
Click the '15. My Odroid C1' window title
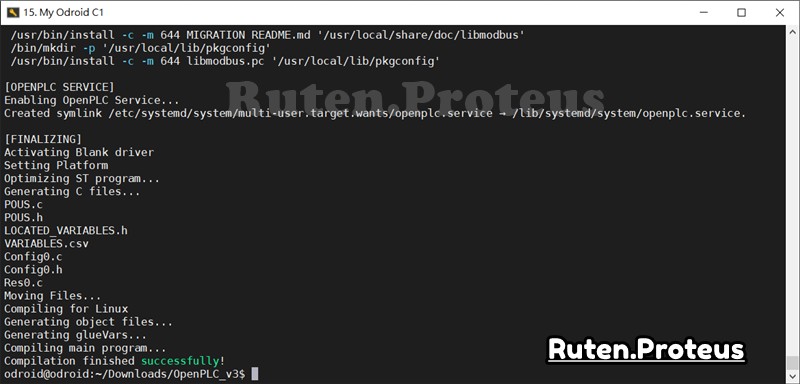pyautogui.click(x=63, y=13)
